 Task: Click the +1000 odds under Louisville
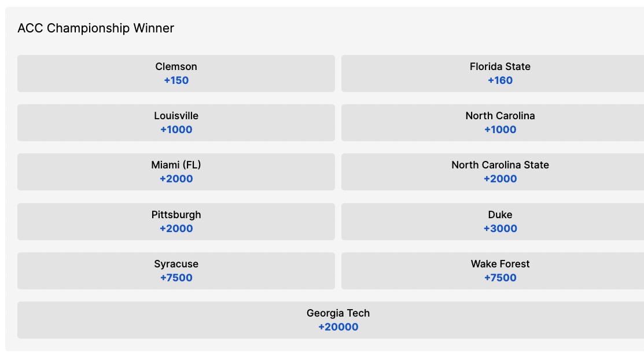tap(176, 130)
